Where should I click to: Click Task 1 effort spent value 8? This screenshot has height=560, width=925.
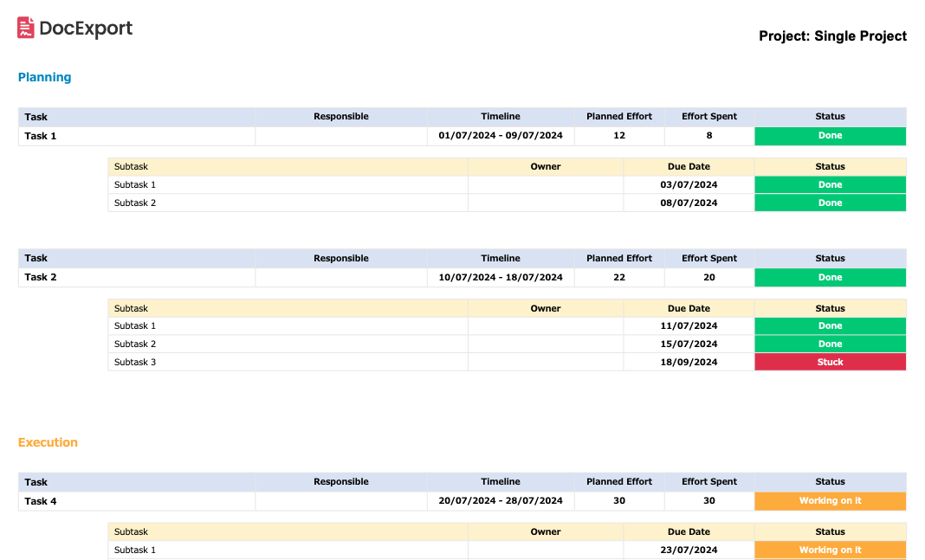709,136
